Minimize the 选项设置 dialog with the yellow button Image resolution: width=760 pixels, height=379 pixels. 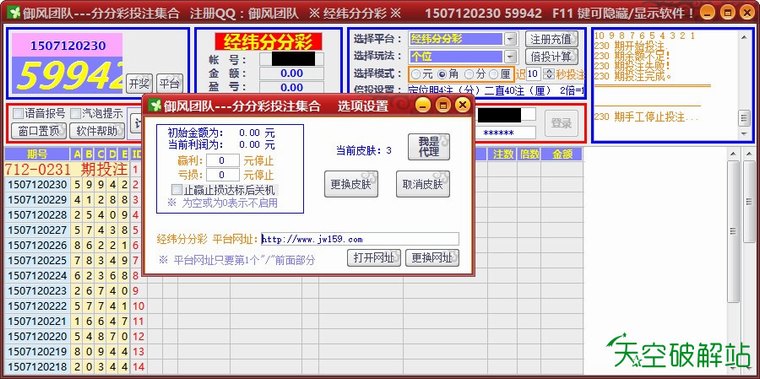(423, 105)
